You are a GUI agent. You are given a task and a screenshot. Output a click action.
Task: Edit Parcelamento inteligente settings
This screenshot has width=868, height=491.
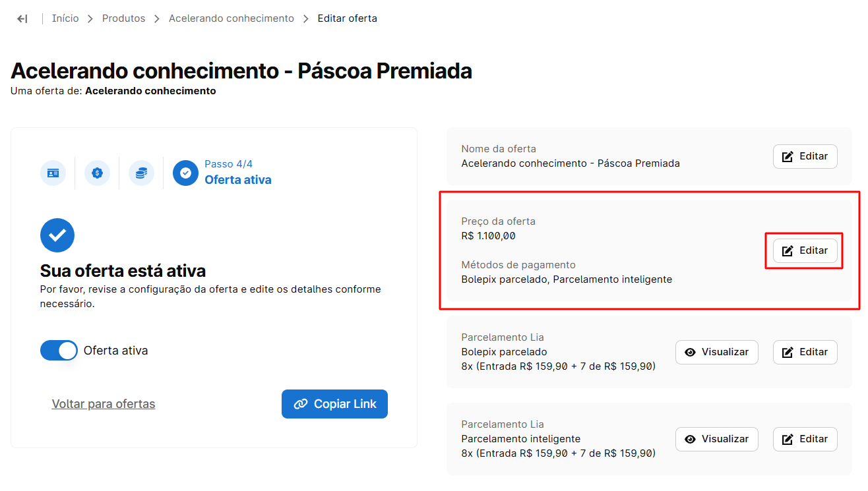pos(805,439)
